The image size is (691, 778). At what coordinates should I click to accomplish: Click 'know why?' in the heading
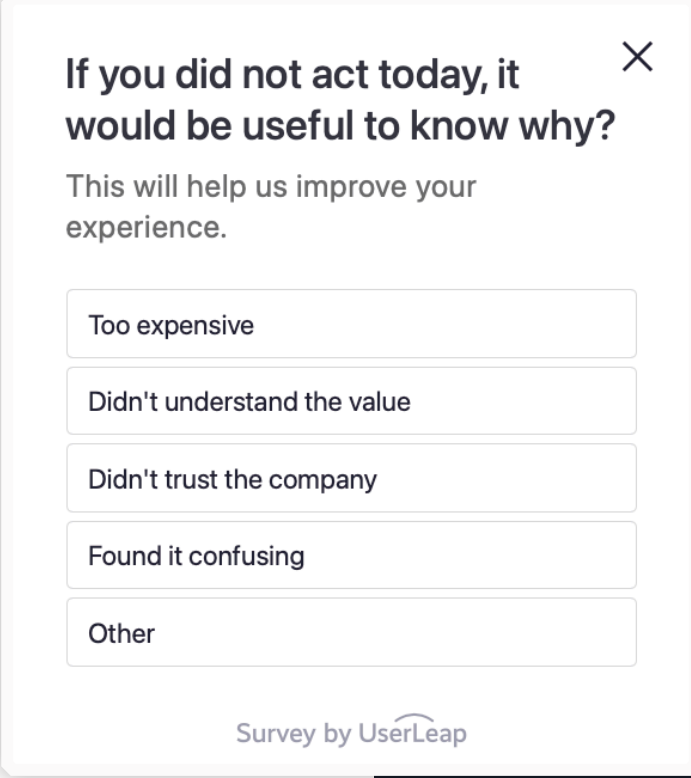click(x=513, y=127)
